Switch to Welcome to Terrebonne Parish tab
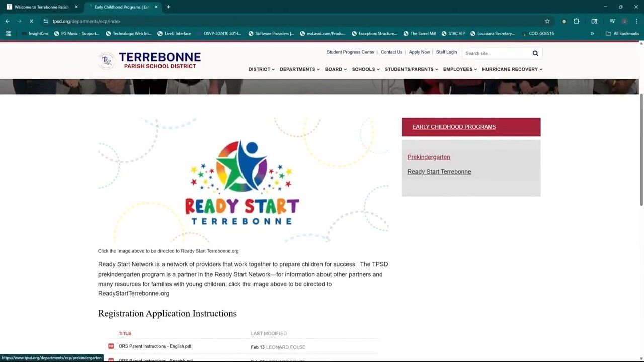Screen dimensions: 644x362 (42, 7)
